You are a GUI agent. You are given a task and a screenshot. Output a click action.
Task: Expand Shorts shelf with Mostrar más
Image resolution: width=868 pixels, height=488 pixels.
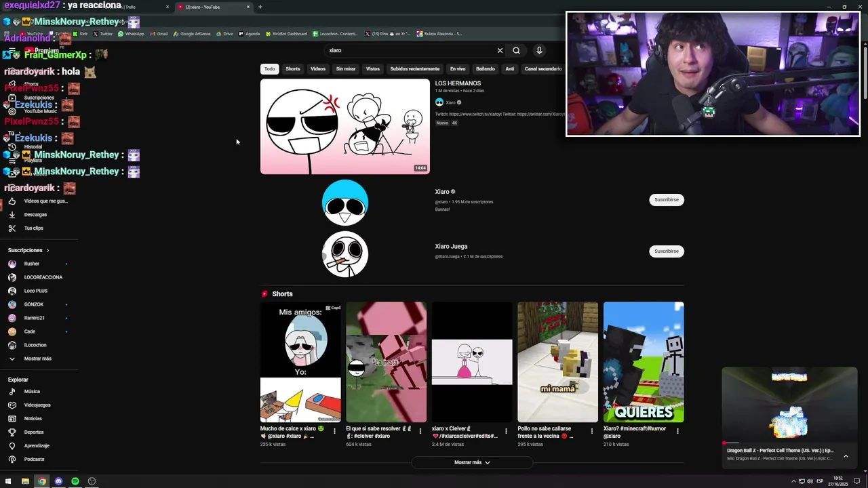pyautogui.click(x=472, y=462)
